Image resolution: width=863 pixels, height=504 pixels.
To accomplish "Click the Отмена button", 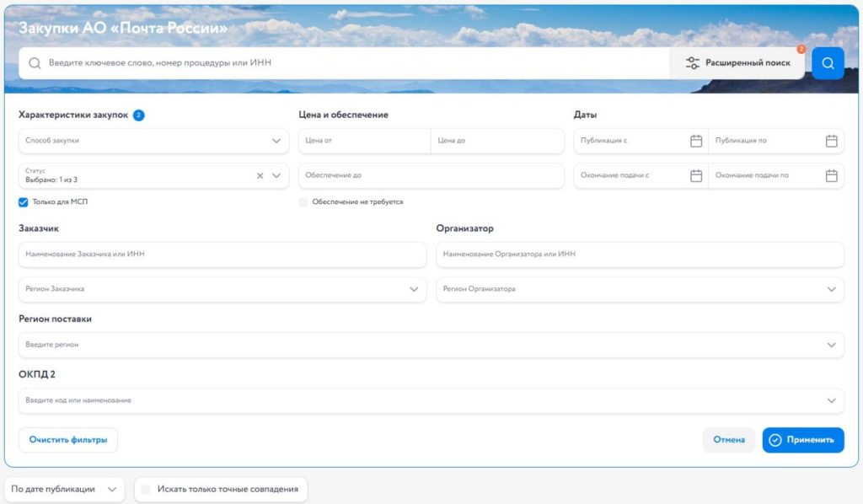I will [x=729, y=440].
